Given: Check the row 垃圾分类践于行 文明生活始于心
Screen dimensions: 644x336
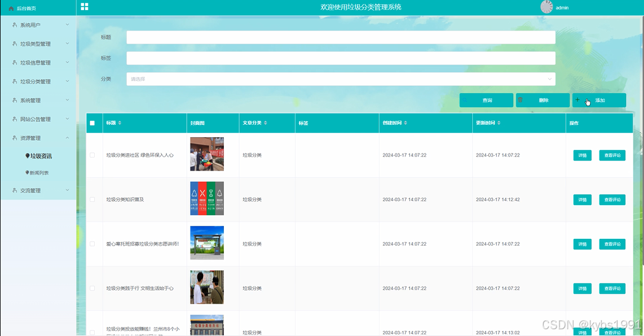Looking at the screenshot, I should pyautogui.click(x=92, y=289).
